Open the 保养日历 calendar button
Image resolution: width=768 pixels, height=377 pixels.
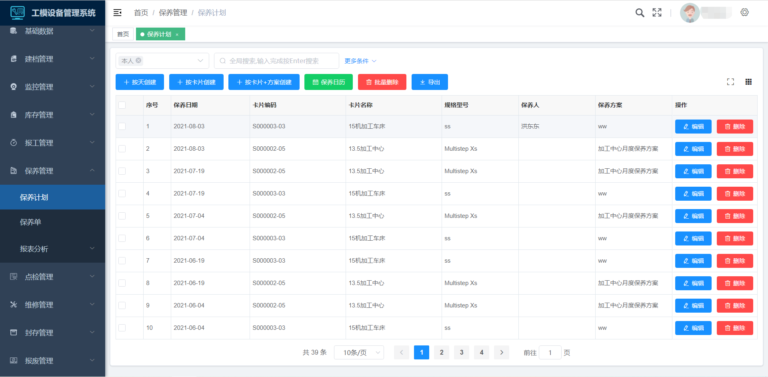329,82
